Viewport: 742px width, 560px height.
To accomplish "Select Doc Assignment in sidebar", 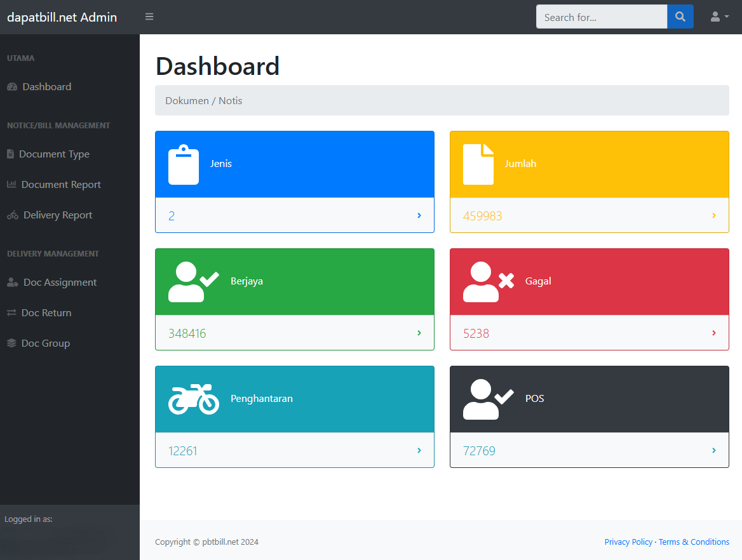I will [x=60, y=283].
